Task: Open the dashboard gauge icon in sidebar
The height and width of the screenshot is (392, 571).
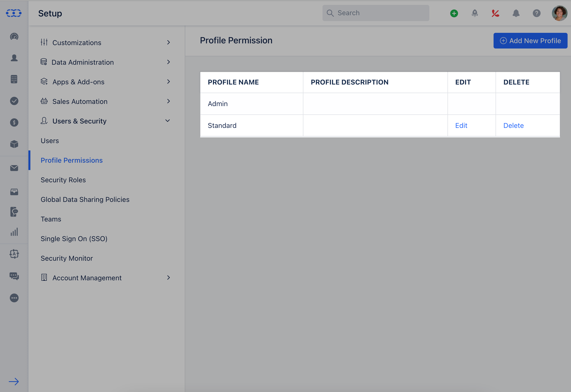Action: (x=14, y=36)
